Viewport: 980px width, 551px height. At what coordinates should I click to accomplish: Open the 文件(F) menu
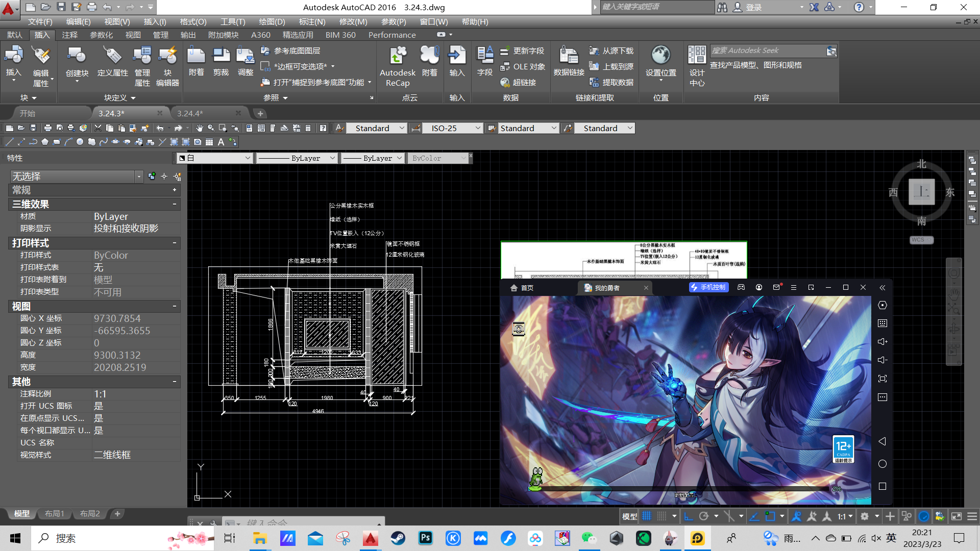pyautogui.click(x=40, y=21)
